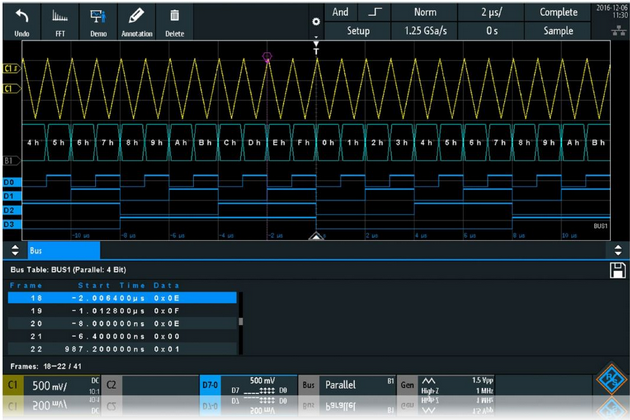Select the Bus tab
The image size is (630, 420).
pos(63,250)
